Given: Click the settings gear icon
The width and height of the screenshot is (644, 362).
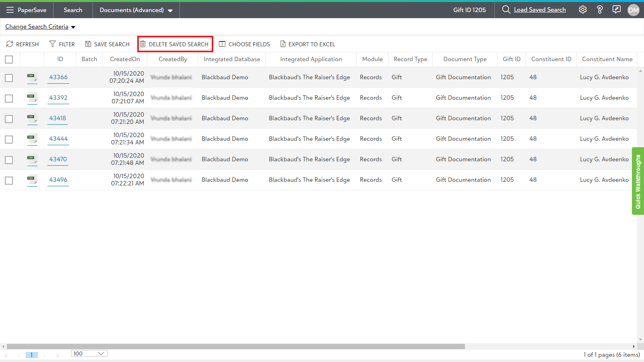Looking at the screenshot, I should click(582, 10).
